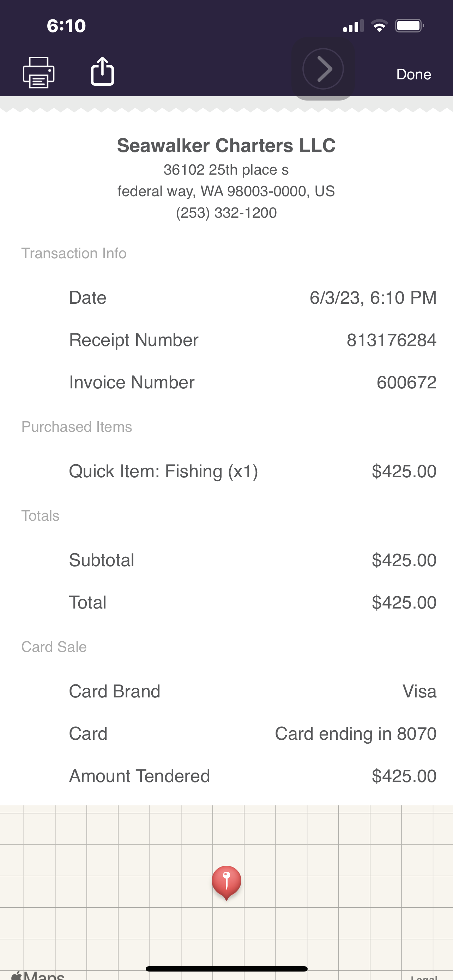Tap the Date row value
This screenshot has width=453, height=980.
click(373, 297)
